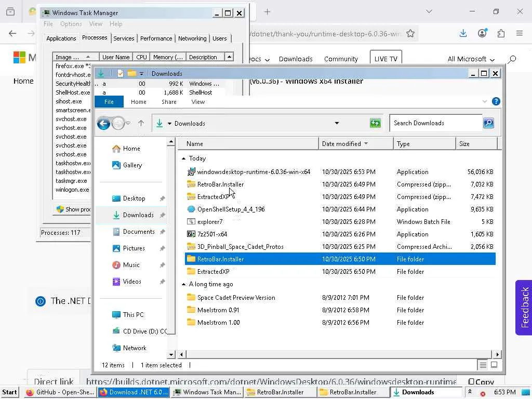The height and width of the screenshot is (399, 532).
Task: Click the horizontal scrollbar in file list
Action: coord(338,354)
